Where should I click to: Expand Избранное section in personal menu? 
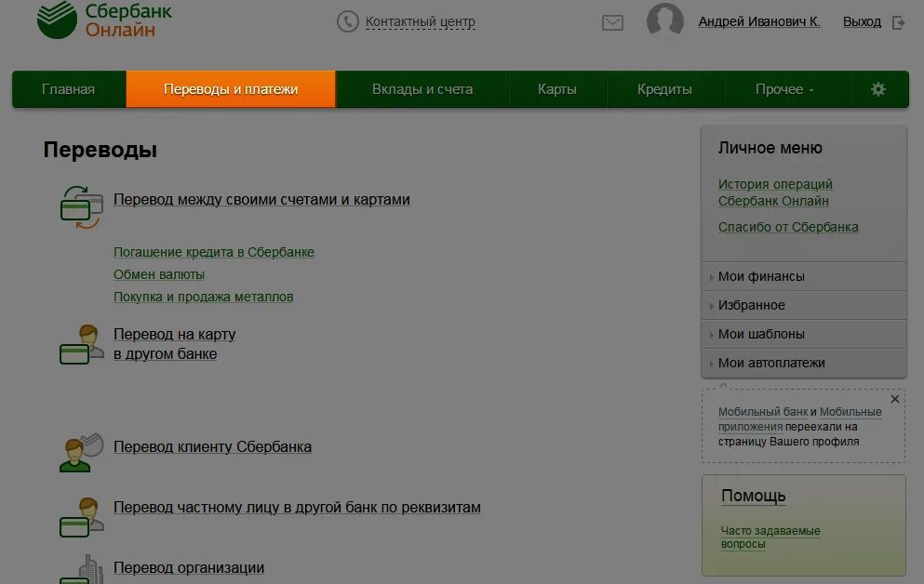pos(804,305)
